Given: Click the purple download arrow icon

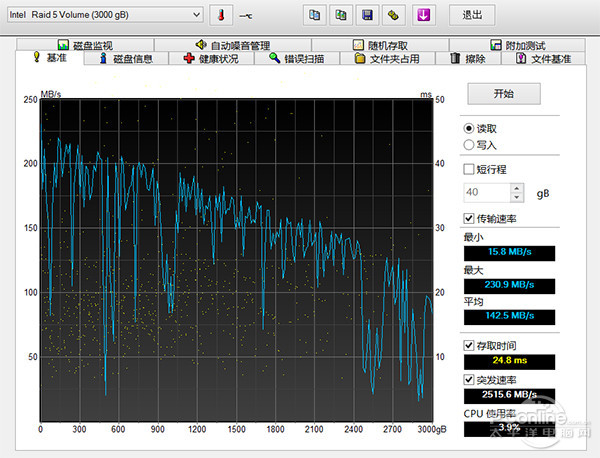Looking at the screenshot, I should point(423,15).
